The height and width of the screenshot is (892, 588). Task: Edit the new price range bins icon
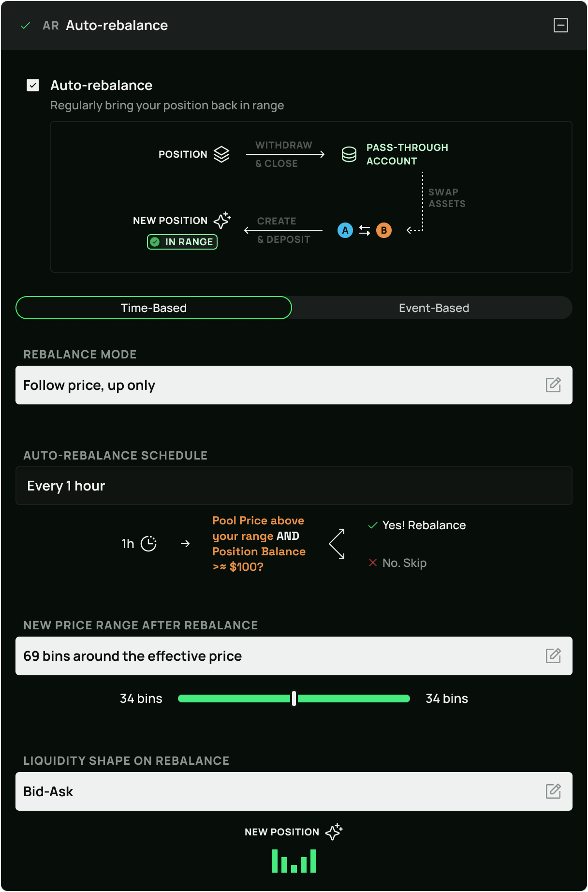tap(553, 656)
